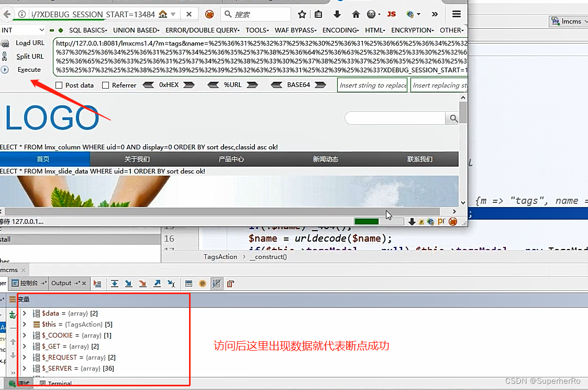This screenshot has width=588, height=390.
Task: Click the status bar download arrow icon
Action: [x=412, y=221]
